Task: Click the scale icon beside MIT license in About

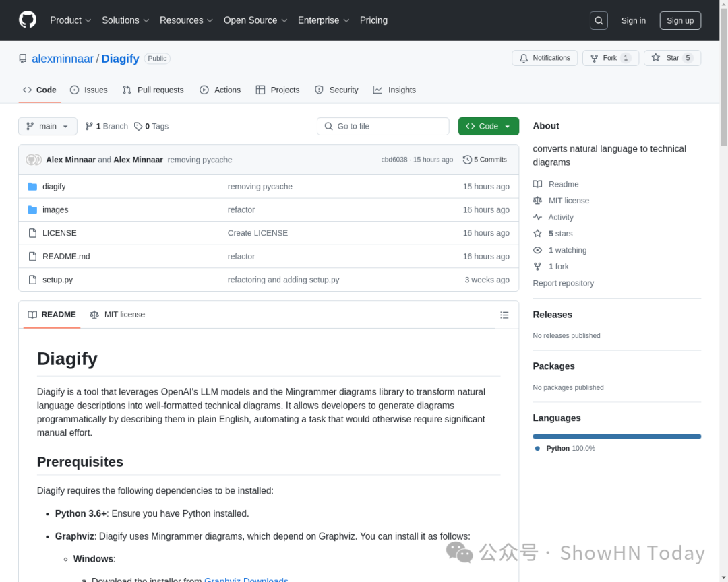Action: [x=537, y=201]
